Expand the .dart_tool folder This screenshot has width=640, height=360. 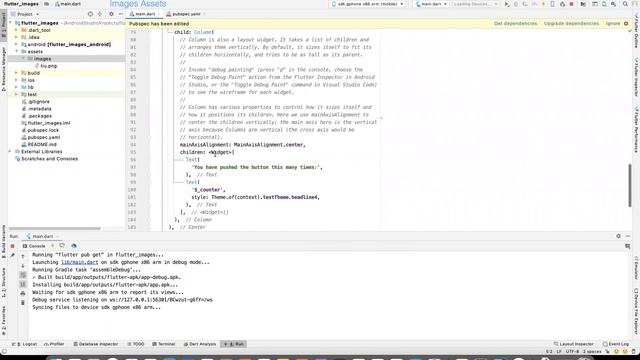point(16,30)
